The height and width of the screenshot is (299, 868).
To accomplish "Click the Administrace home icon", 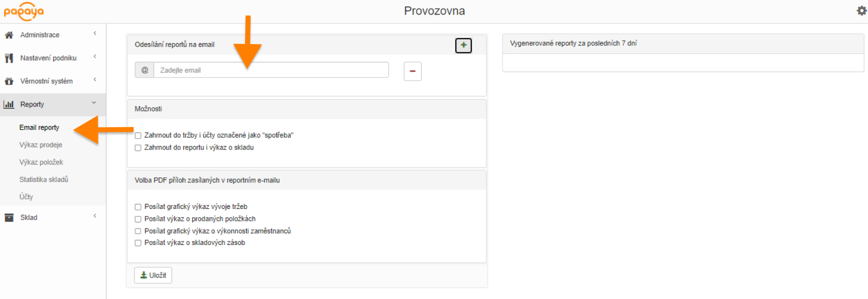I will pos(9,35).
